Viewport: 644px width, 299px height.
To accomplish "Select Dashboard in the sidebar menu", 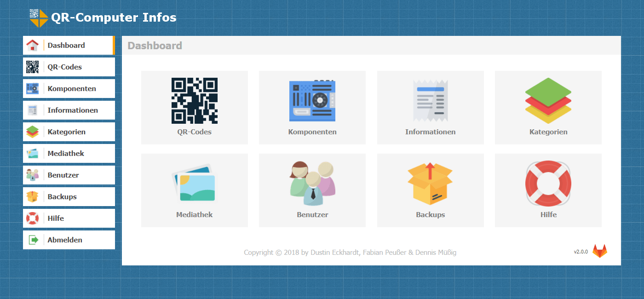I will point(69,46).
